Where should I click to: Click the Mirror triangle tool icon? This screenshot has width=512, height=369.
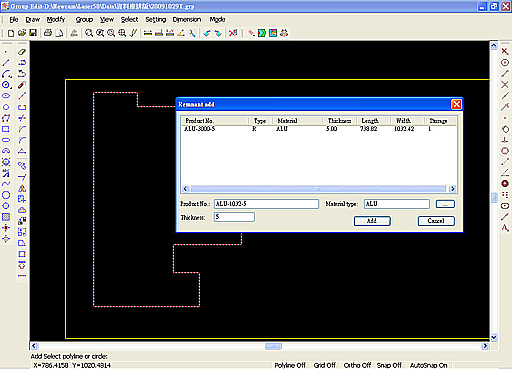22,188
